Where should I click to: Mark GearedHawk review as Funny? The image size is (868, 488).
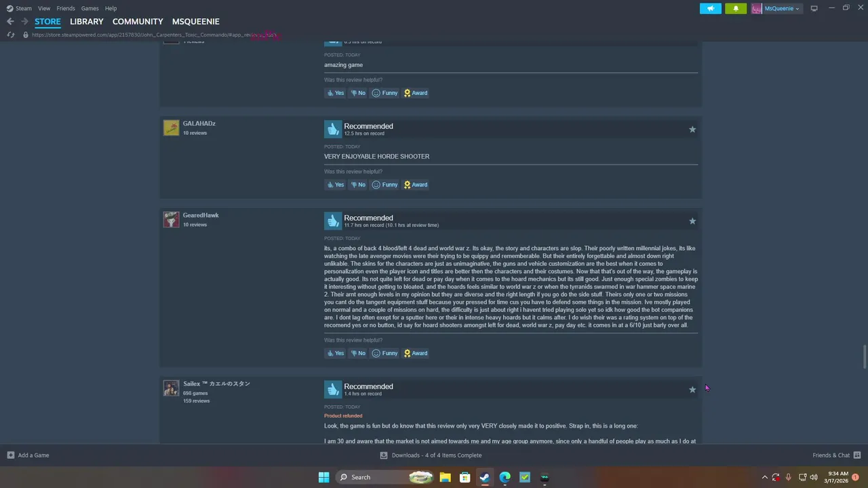point(384,353)
